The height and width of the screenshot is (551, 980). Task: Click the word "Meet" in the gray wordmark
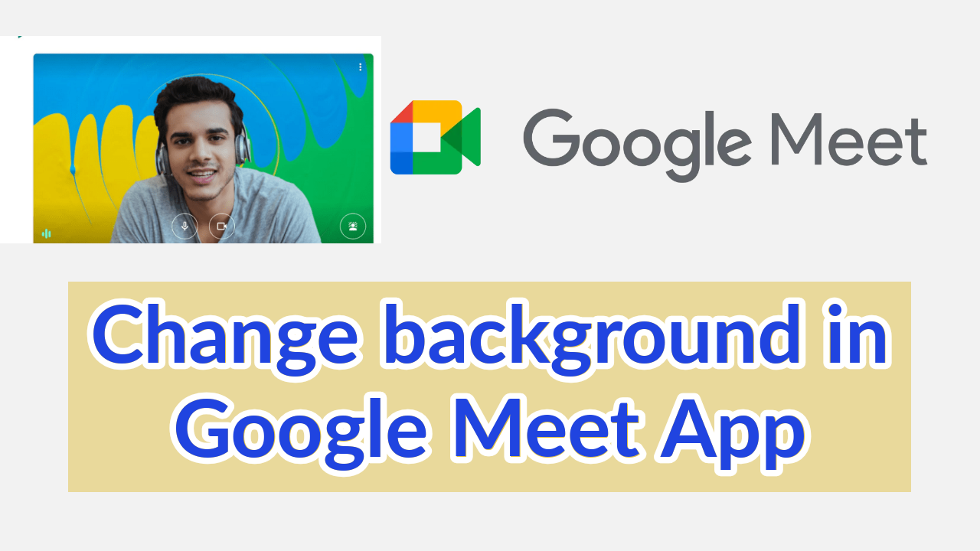850,138
